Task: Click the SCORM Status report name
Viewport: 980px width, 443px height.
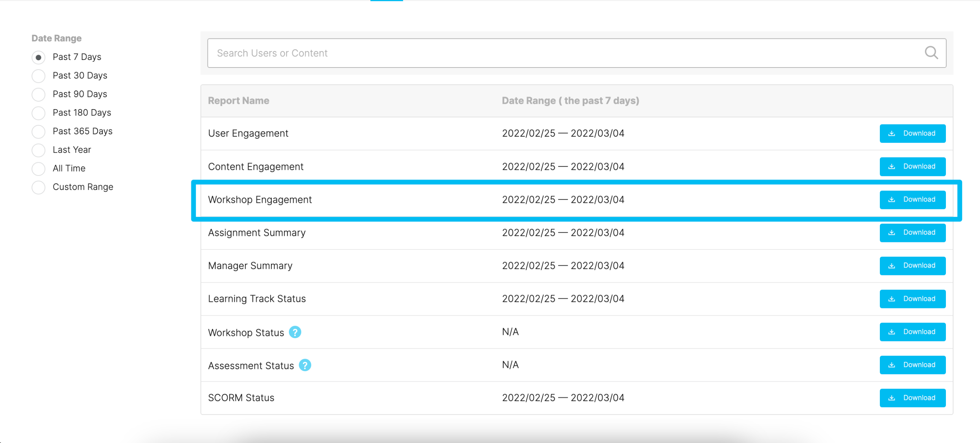Action: (241, 398)
